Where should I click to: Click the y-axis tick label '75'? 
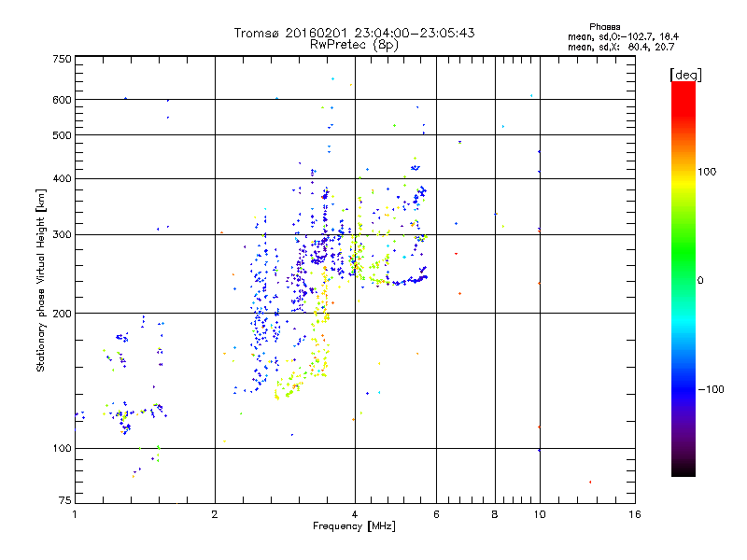[65, 500]
